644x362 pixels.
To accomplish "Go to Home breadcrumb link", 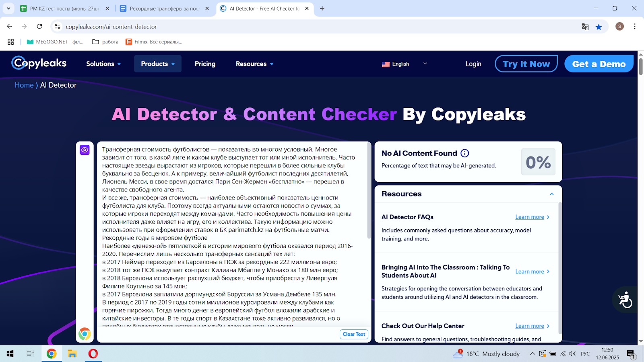I will point(24,85).
